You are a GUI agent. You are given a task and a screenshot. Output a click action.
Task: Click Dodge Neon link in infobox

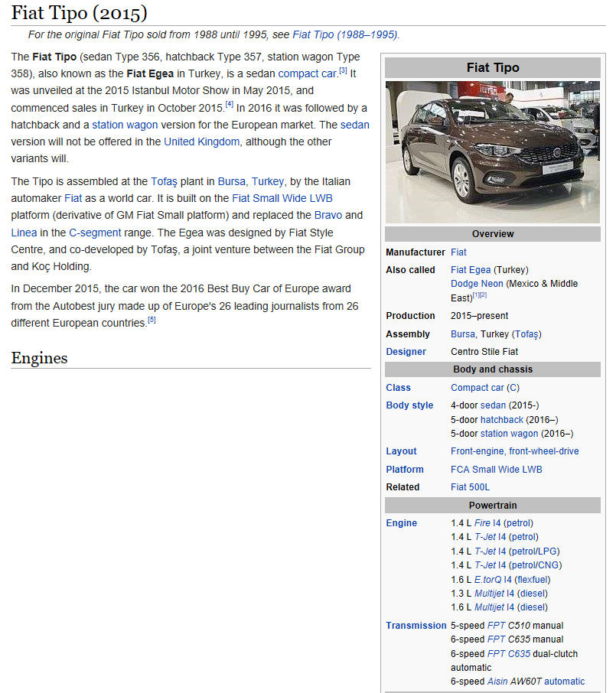(477, 284)
